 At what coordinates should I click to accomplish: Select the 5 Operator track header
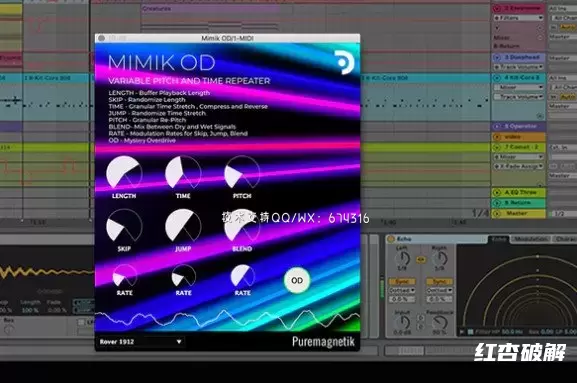tap(519, 126)
